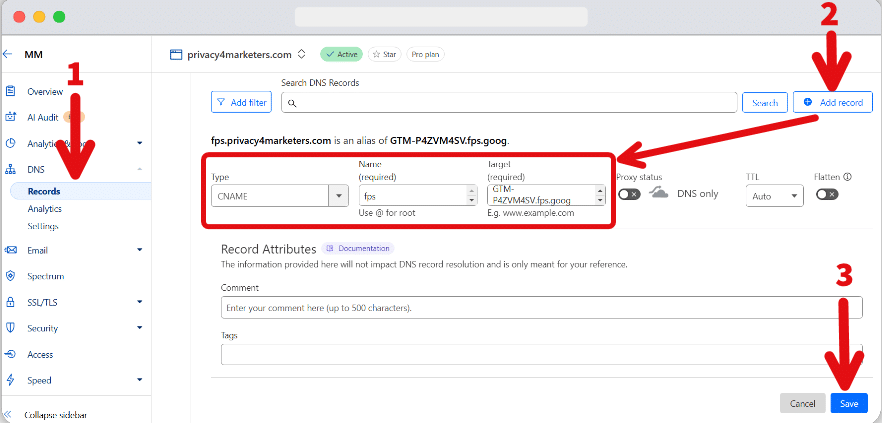
Task: Open Spectrum from the sidebar
Action: (x=46, y=276)
